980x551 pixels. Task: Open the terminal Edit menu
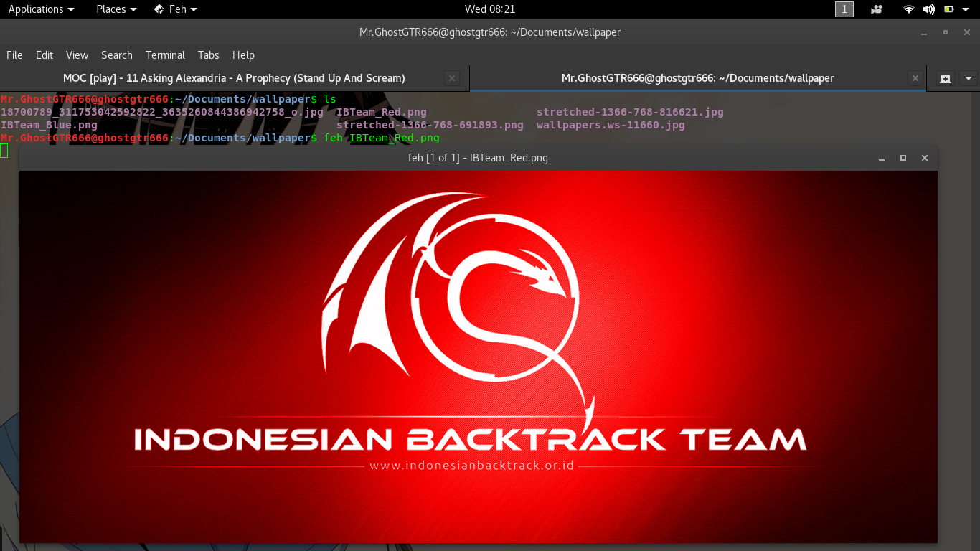click(x=44, y=55)
